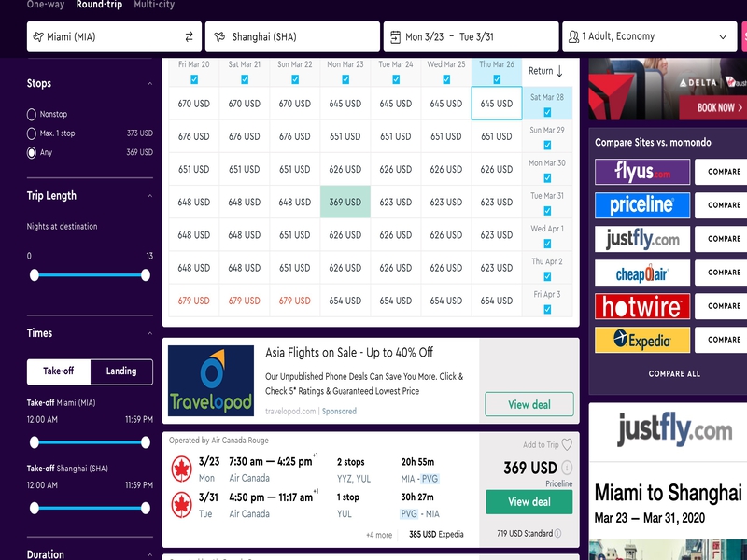The image size is (747, 560).
Task: Toggle the Fri Apr 3 return checkbox
Action: pos(547,310)
